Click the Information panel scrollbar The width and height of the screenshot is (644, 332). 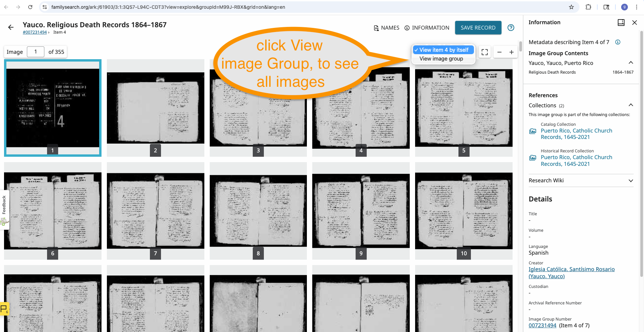[x=641, y=153]
